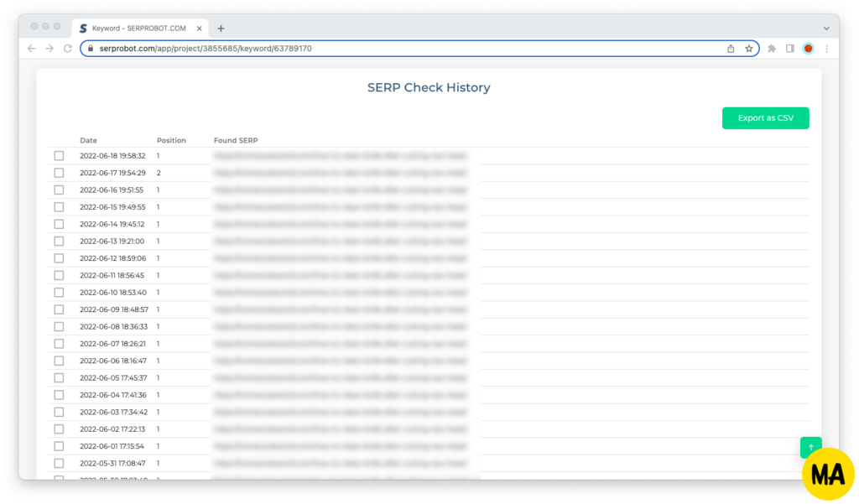Tick the checkbox for 2022-06-16 19:51:55
859x504 pixels.
(x=60, y=190)
